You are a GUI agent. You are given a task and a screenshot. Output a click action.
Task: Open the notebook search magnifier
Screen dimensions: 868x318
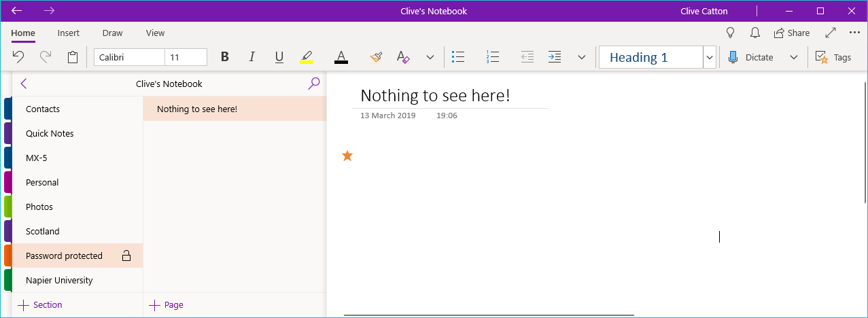click(313, 84)
